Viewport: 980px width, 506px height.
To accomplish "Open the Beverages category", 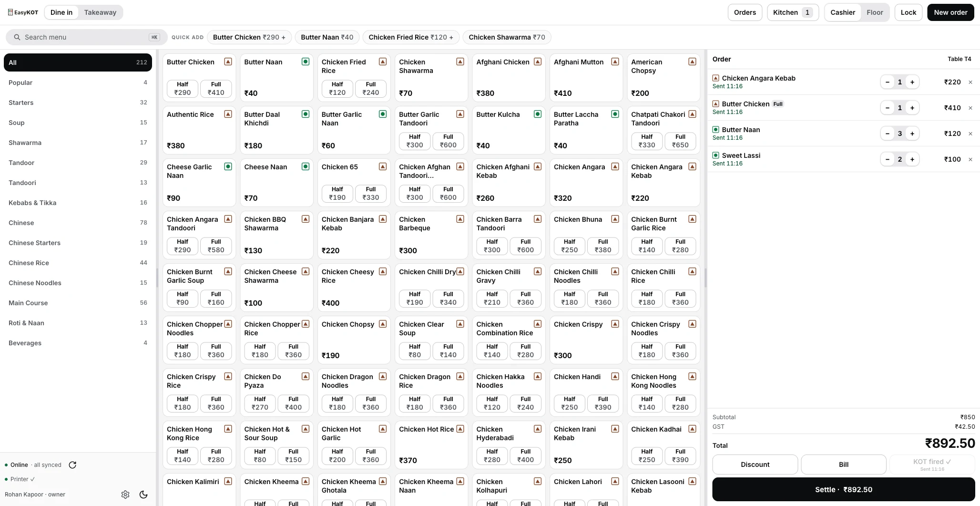I will pos(78,343).
